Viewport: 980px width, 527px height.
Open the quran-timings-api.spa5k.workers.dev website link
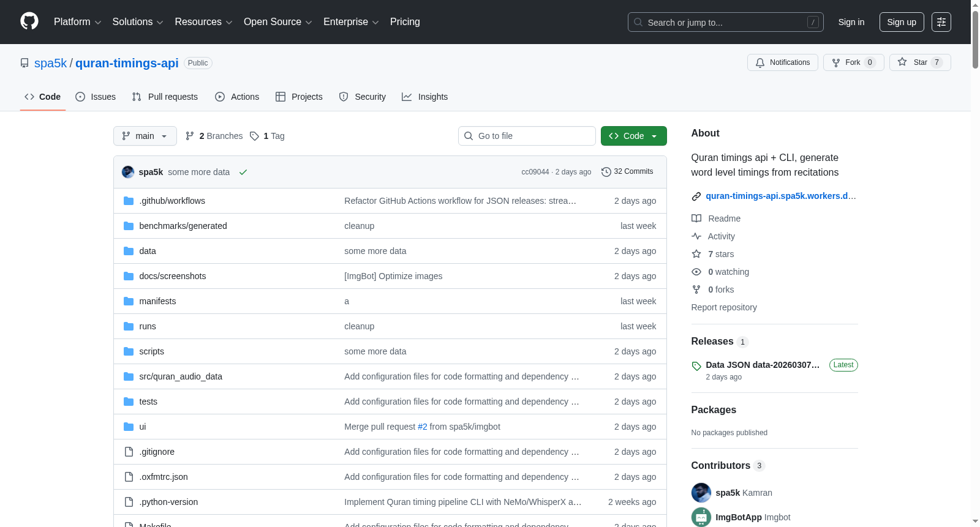point(781,196)
